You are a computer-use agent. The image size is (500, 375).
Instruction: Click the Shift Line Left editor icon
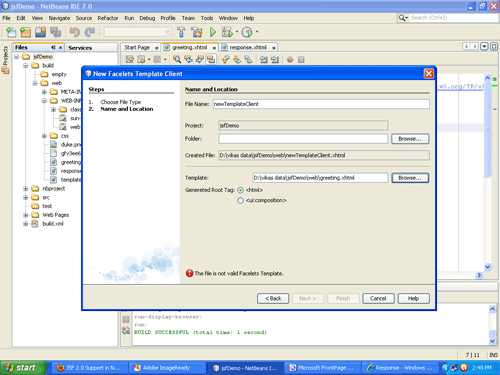coord(264,59)
